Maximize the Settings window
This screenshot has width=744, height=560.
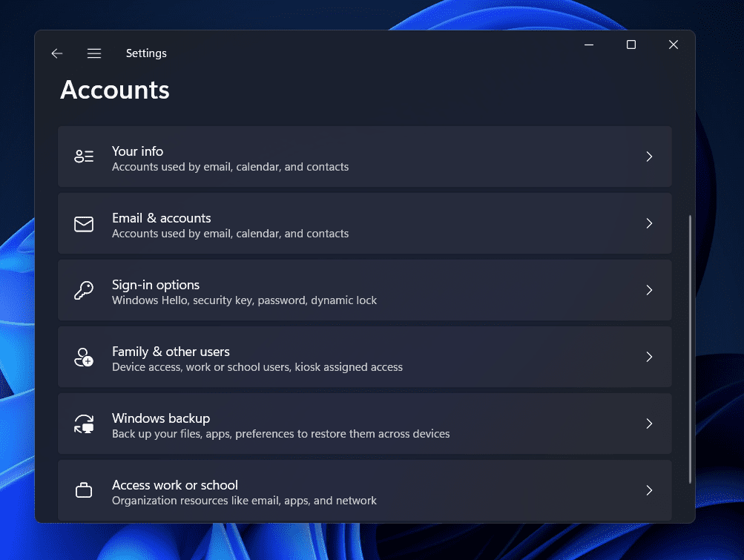coord(631,45)
